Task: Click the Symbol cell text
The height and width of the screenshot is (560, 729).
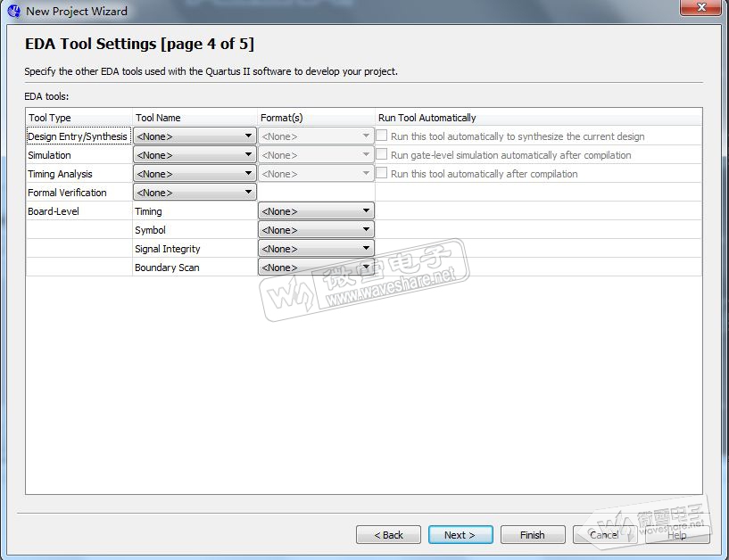Action: [x=150, y=230]
